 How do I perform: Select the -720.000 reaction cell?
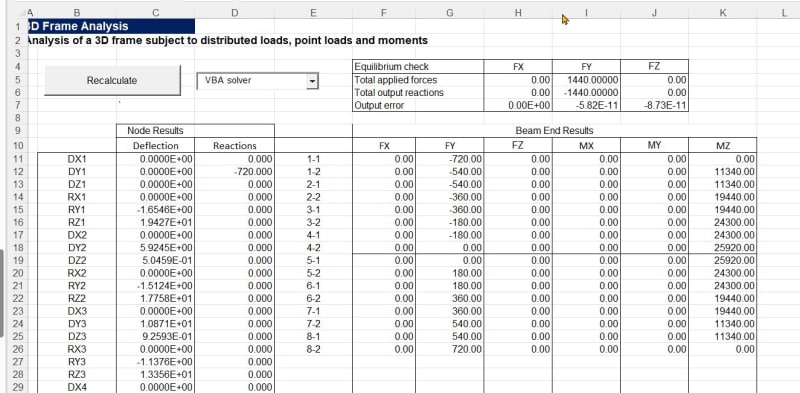click(235, 172)
